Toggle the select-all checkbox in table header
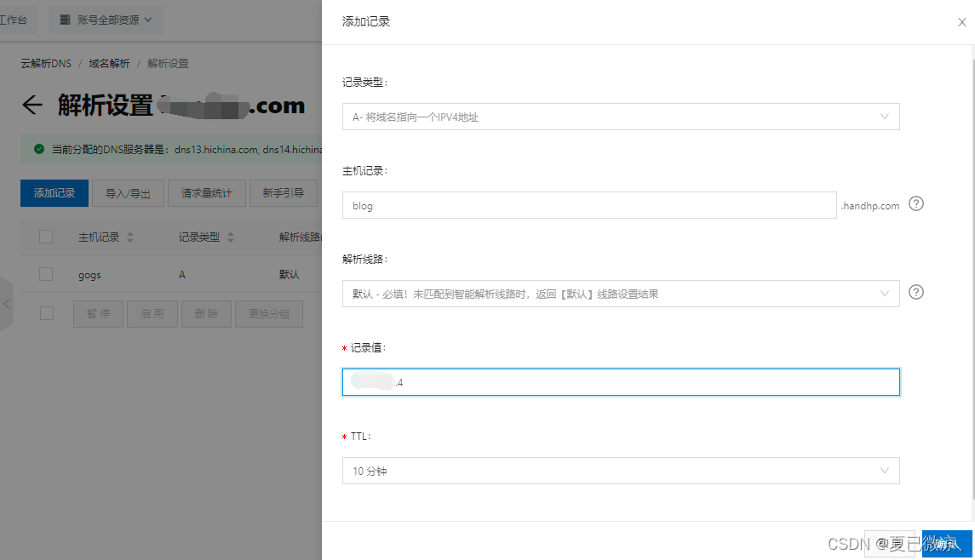975x560 pixels. point(46,237)
